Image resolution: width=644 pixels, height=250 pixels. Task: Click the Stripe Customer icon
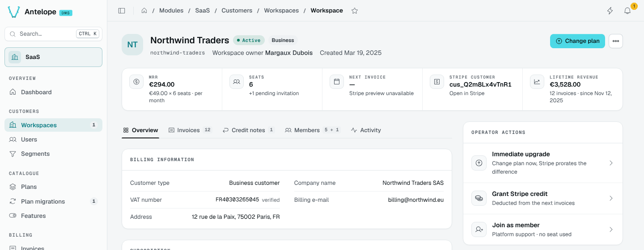(x=437, y=82)
